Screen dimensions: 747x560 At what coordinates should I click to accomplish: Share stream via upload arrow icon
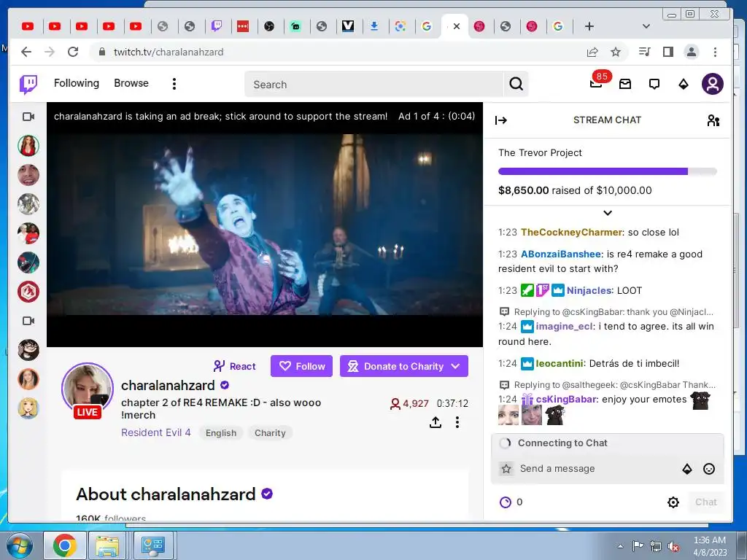(436, 422)
